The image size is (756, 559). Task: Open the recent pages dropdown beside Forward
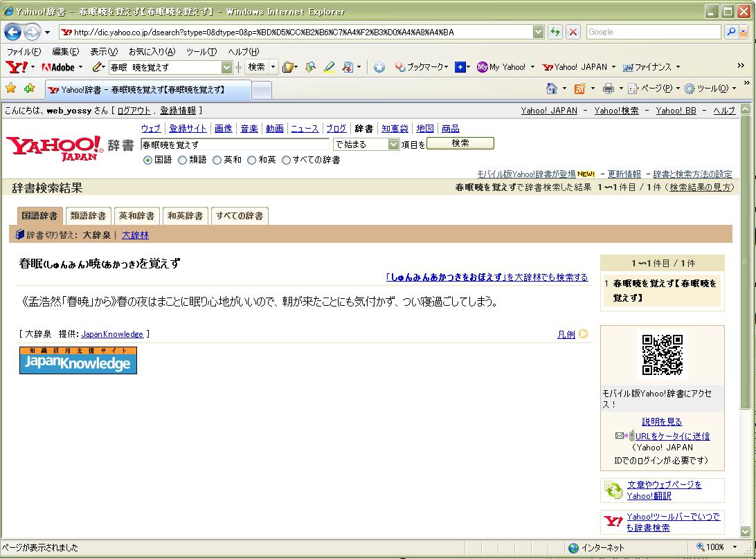[x=47, y=33]
